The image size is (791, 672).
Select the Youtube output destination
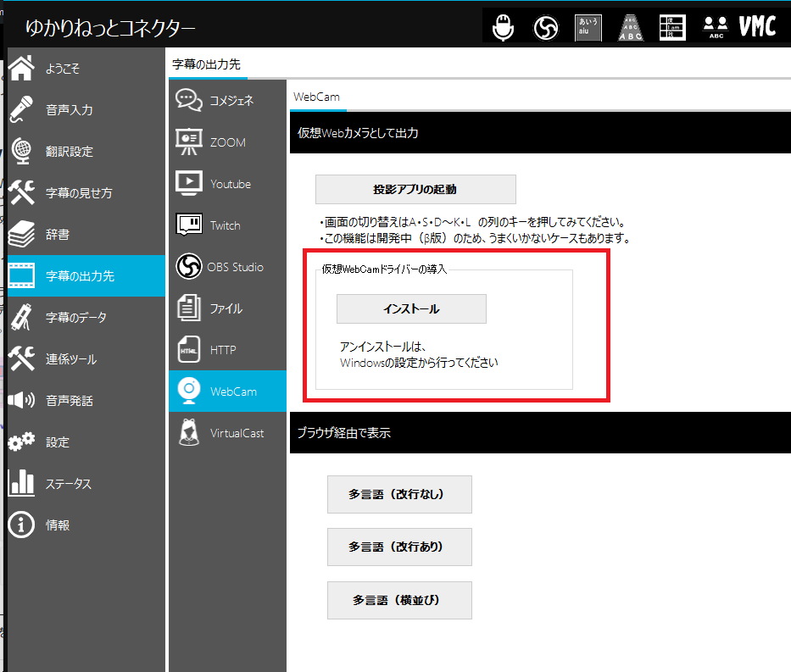tap(227, 184)
